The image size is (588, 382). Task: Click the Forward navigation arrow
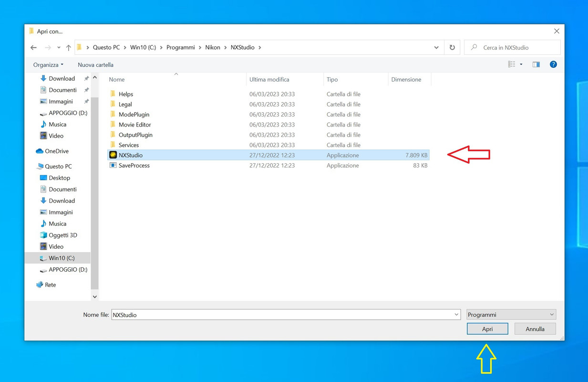[48, 48]
